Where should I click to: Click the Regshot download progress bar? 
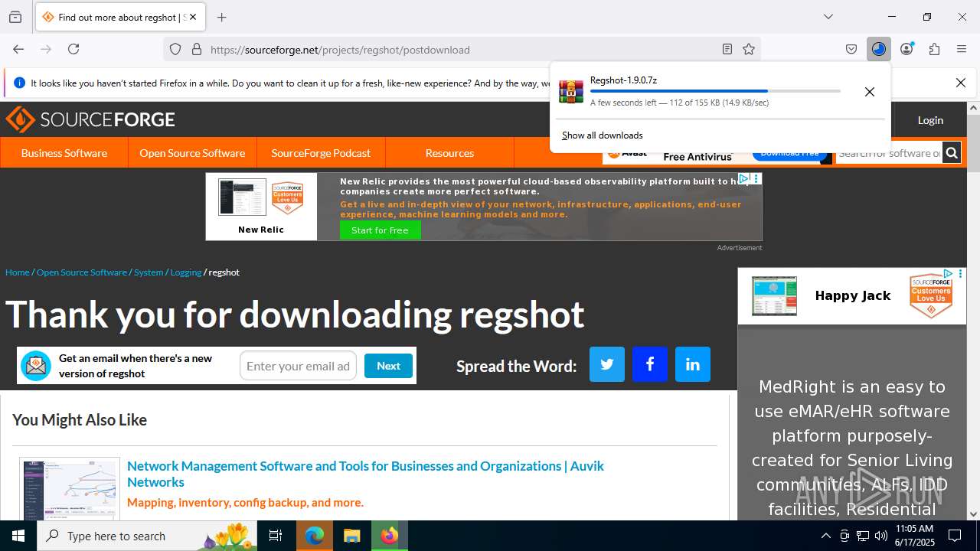[x=715, y=91]
